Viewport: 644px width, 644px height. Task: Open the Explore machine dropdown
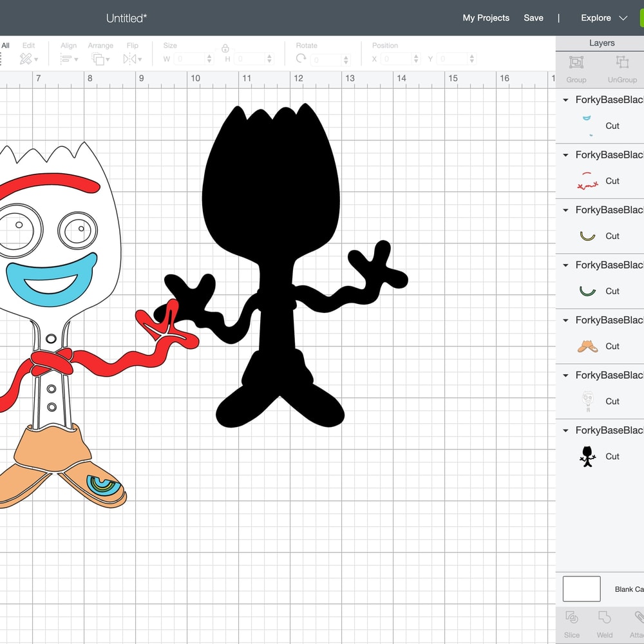(x=603, y=18)
